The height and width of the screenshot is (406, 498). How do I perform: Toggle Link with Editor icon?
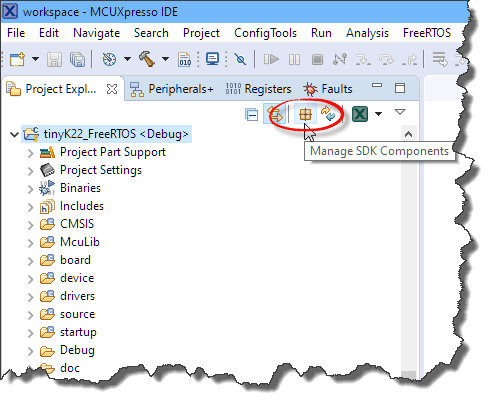point(275,114)
